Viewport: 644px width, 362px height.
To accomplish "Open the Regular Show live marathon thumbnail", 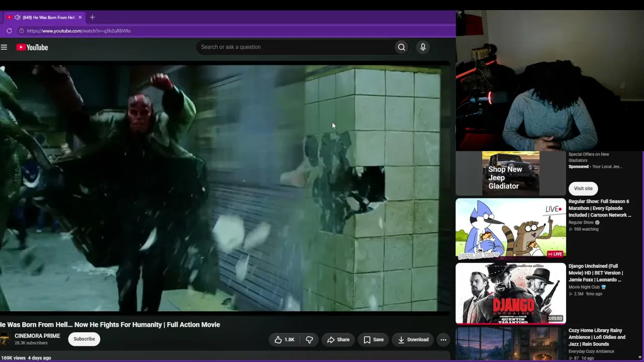I will [511, 229].
